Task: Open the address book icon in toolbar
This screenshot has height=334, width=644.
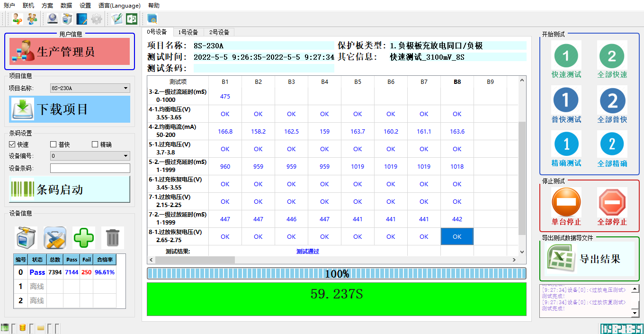Action: click(82, 19)
